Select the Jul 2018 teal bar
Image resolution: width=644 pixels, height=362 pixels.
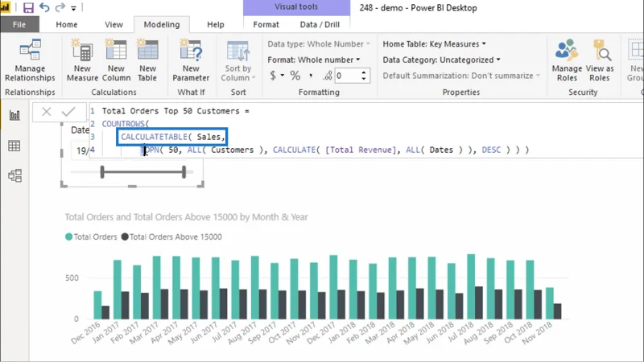pos(471,286)
